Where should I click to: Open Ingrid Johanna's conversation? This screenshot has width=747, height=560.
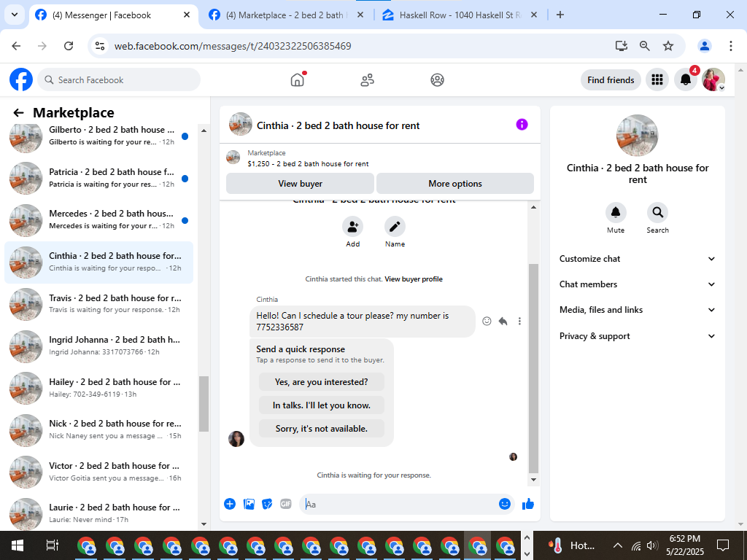coord(99,346)
